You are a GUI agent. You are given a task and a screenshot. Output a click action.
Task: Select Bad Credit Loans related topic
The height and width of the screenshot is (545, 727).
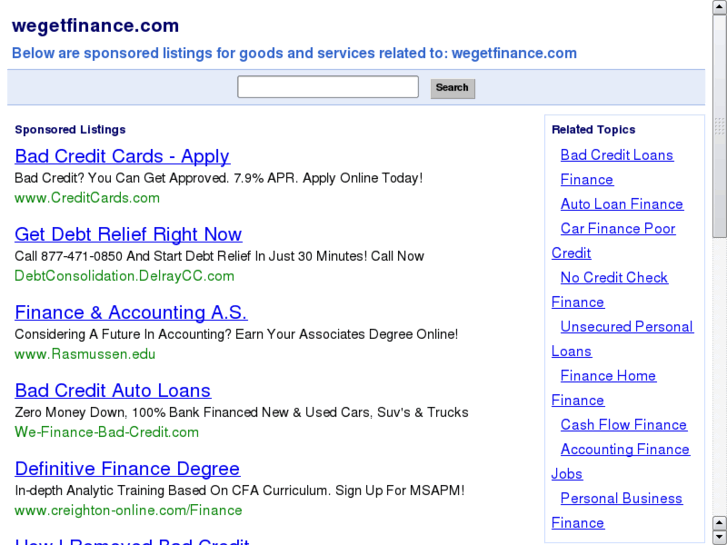(x=617, y=155)
